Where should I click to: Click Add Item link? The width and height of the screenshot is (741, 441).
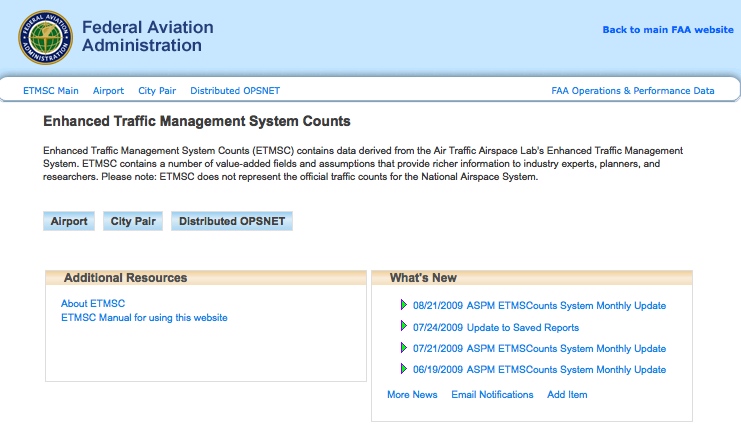tap(567, 395)
